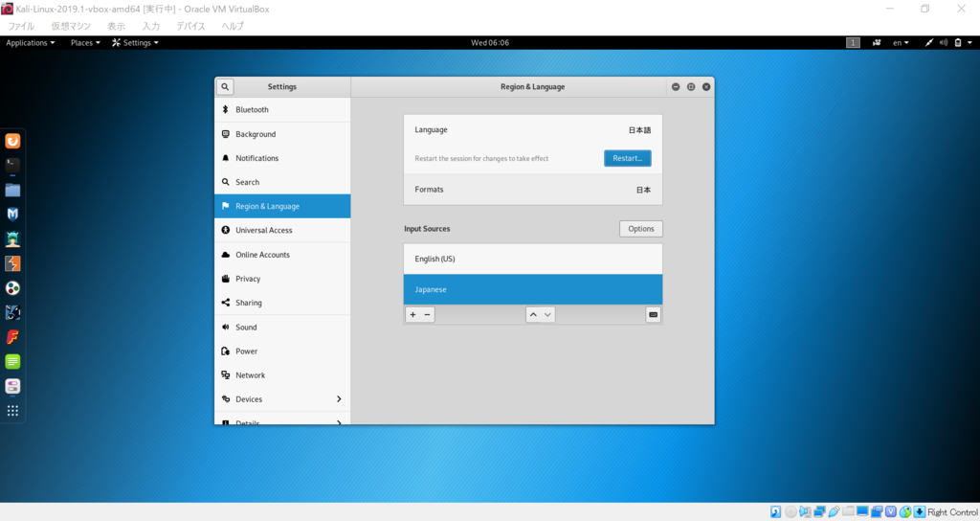Move Japanese input source up
Viewport: 980px width, 521px height.
coord(533,314)
